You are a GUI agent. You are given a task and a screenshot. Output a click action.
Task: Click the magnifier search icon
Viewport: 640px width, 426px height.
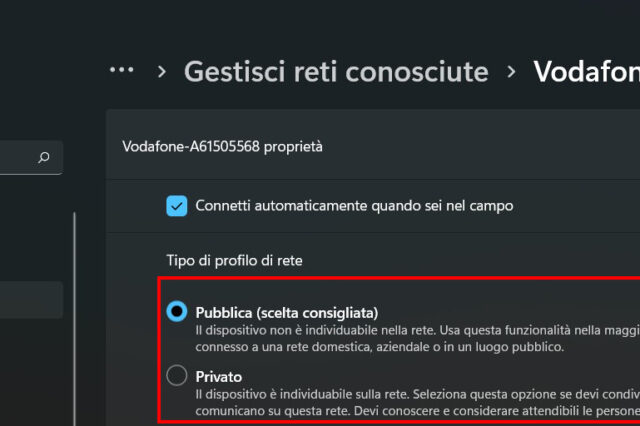44,158
